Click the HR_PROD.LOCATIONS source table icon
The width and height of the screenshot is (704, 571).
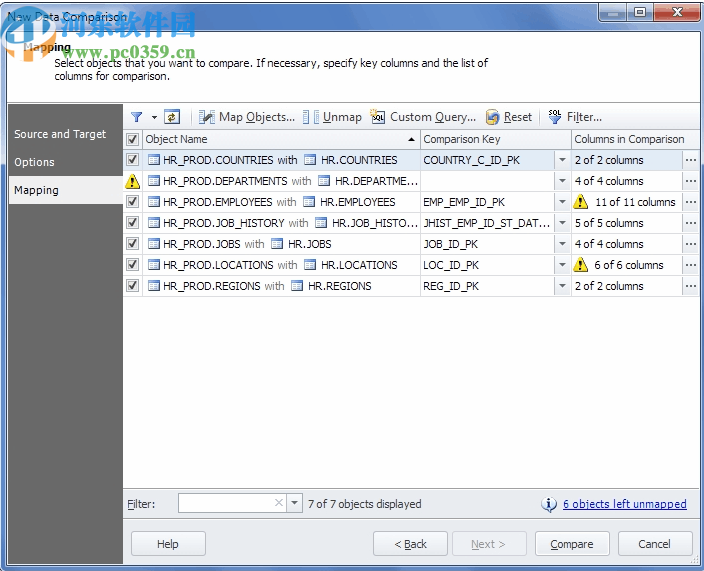[x=154, y=265]
